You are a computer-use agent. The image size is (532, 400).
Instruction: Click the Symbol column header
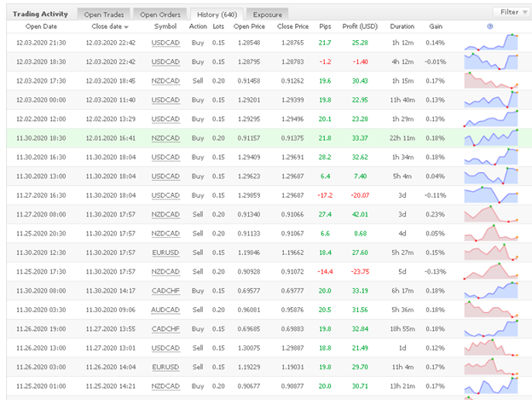point(165,26)
